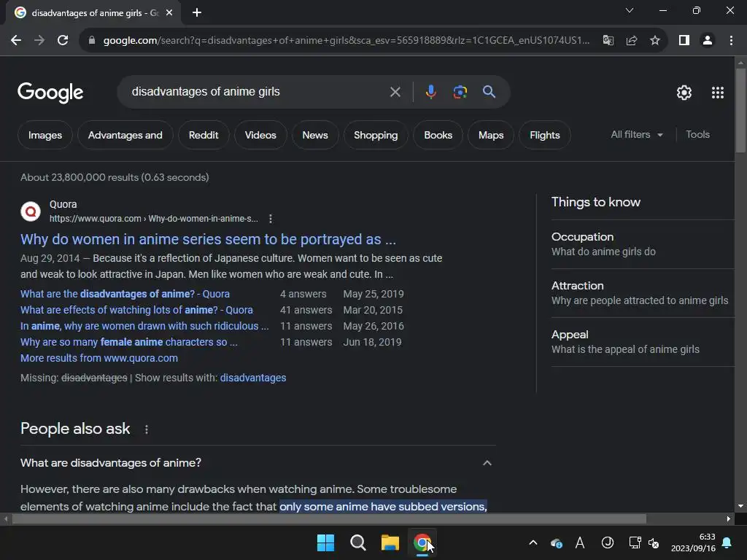Open a new tab with the plus icon
Screen dimensions: 747x560
point(197,13)
